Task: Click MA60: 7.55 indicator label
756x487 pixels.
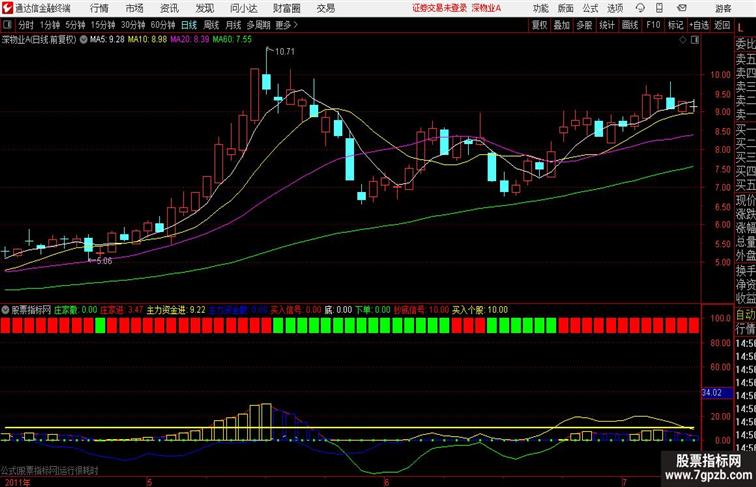Action: tap(232, 40)
